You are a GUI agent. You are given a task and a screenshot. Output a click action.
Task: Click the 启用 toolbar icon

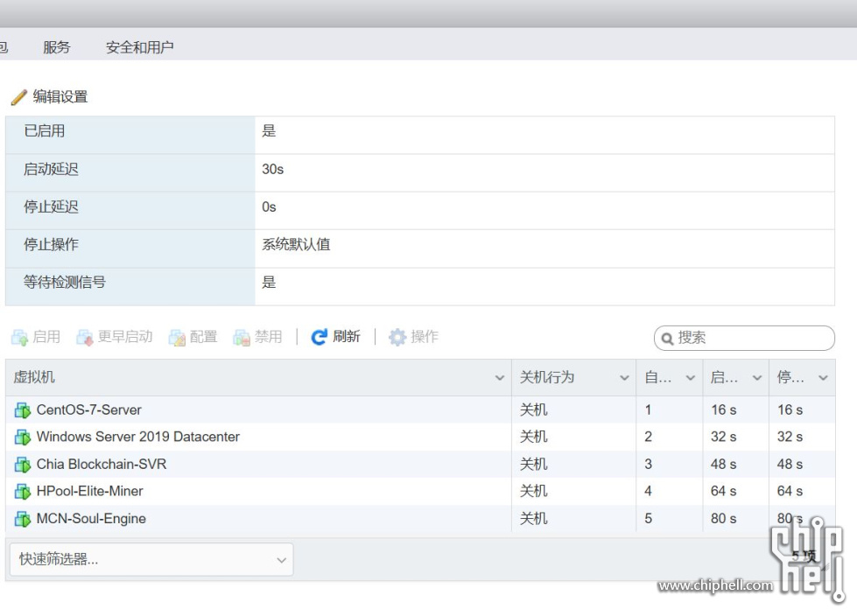tap(19, 338)
